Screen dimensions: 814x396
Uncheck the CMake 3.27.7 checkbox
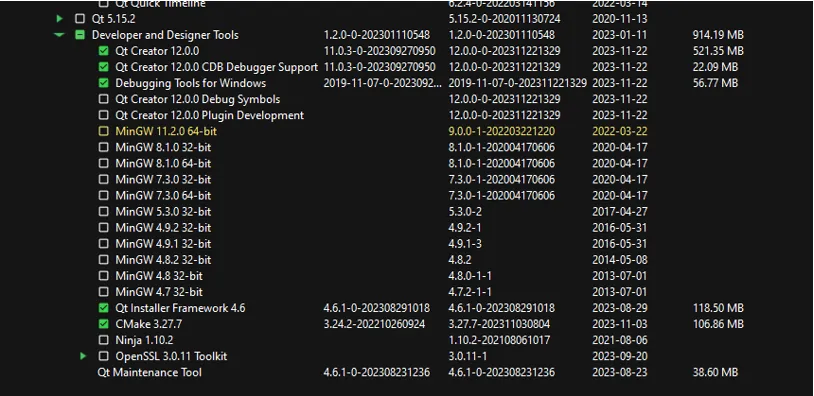pyautogui.click(x=104, y=324)
